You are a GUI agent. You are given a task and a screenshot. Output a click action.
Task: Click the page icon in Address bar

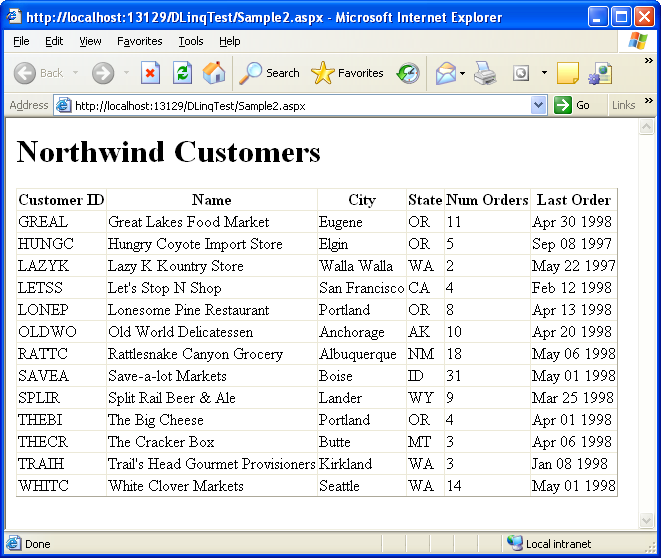point(63,105)
